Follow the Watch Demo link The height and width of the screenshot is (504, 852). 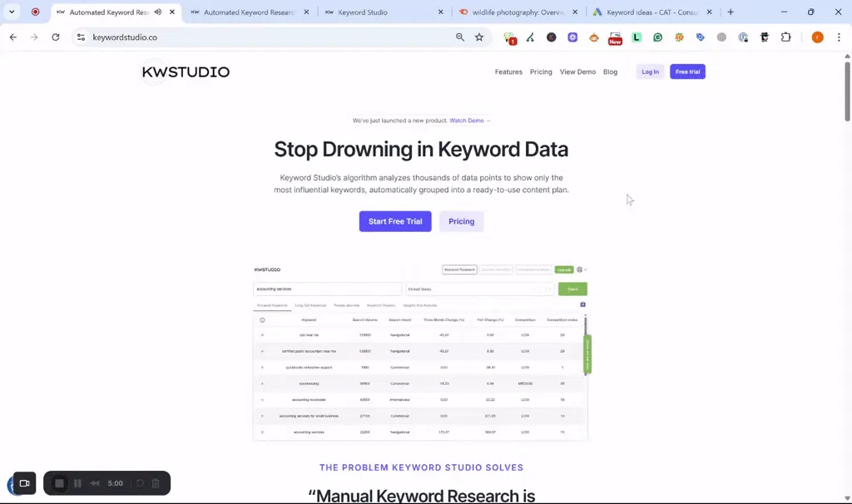coord(469,121)
